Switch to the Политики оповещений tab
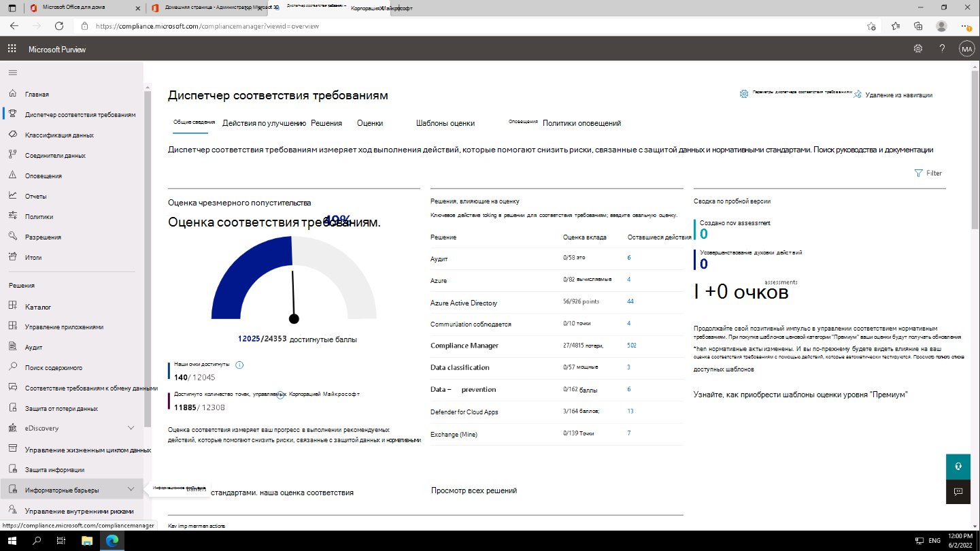 click(581, 123)
